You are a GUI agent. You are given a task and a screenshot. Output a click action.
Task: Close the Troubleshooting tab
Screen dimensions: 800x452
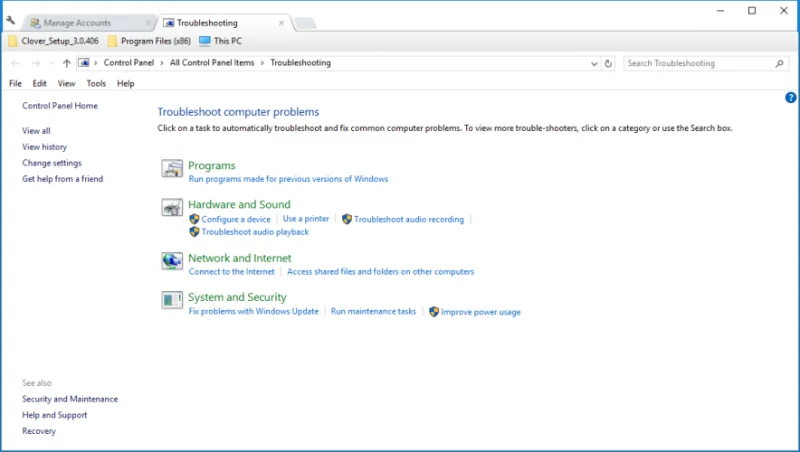click(x=281, y=23)
